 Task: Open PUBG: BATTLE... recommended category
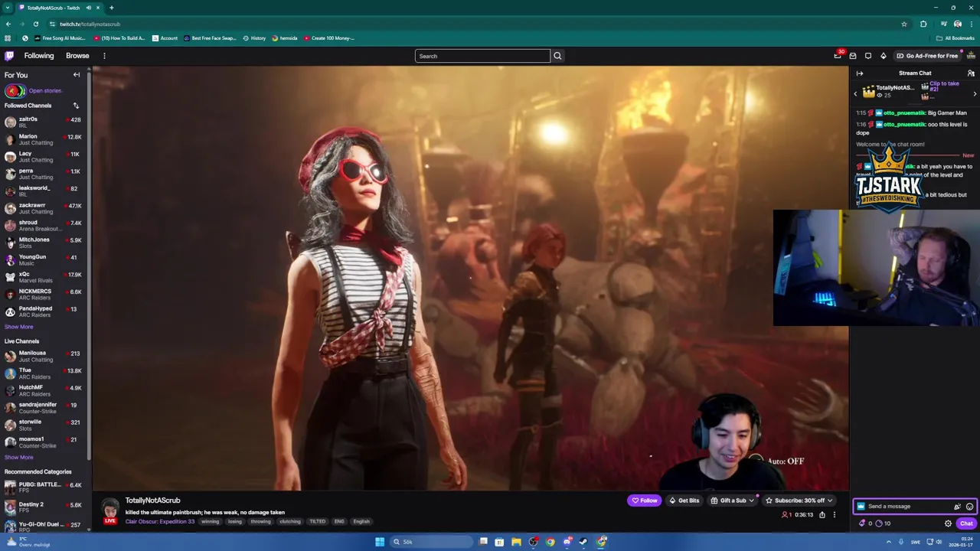pyautogui.click(x=43, y=487)
